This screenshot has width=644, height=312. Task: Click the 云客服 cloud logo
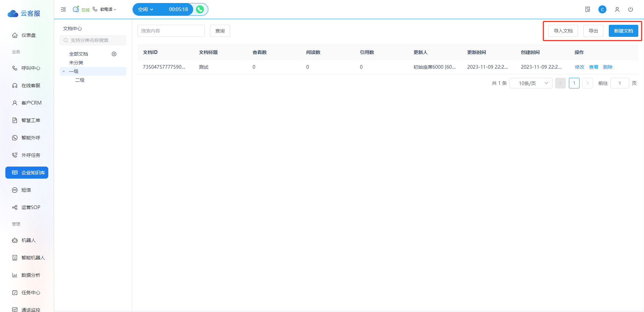(x=24, y=13)
